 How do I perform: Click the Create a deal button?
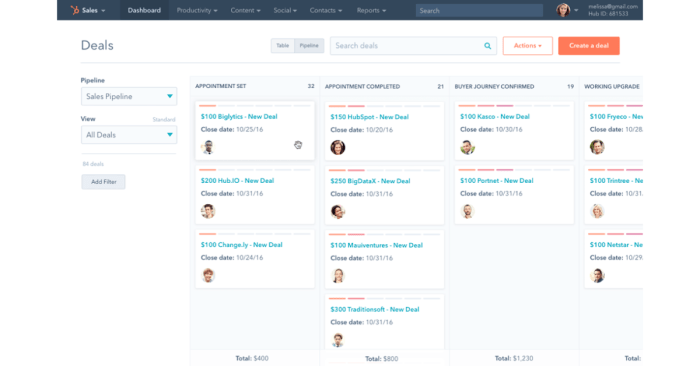tap(589, 46)
